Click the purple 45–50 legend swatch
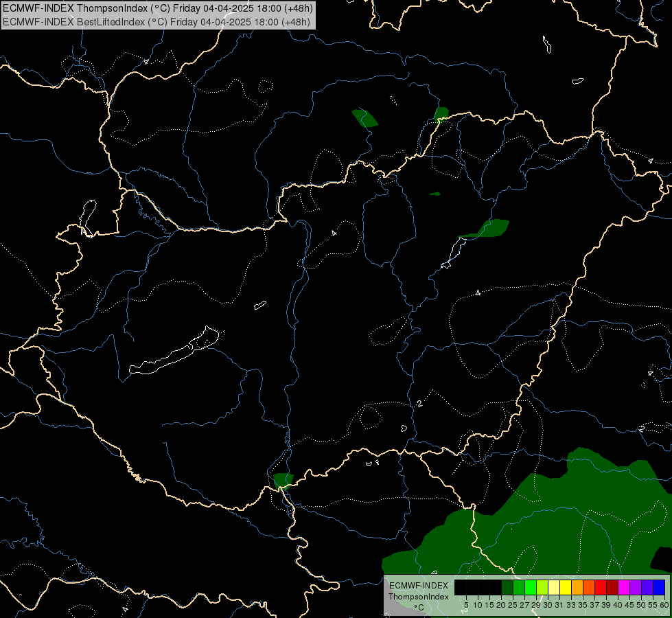 636,588
